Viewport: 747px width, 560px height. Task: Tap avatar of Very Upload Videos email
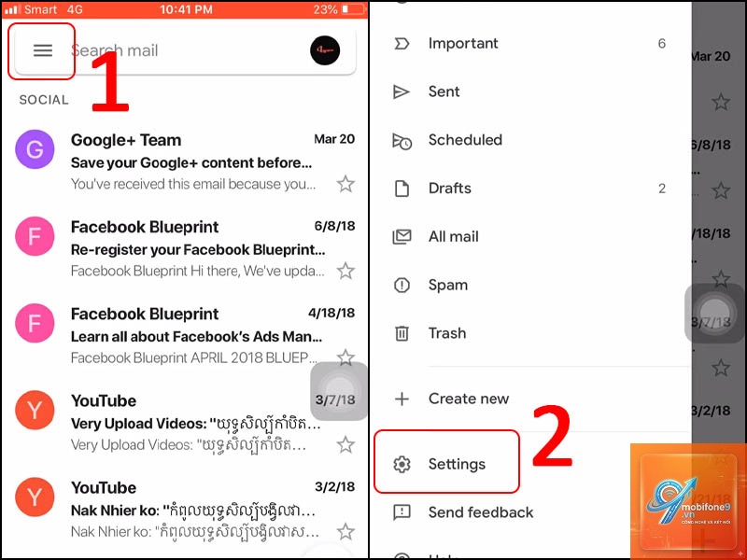[35, 410]
